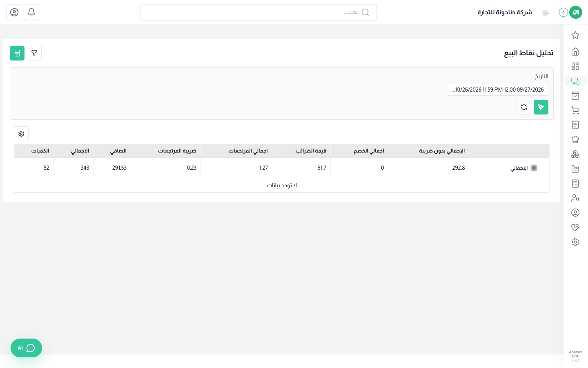The height and width of the screenshot is (368, 588).
Task: Open the accounting calculator sidebar icon
Action: pos(575,184)
